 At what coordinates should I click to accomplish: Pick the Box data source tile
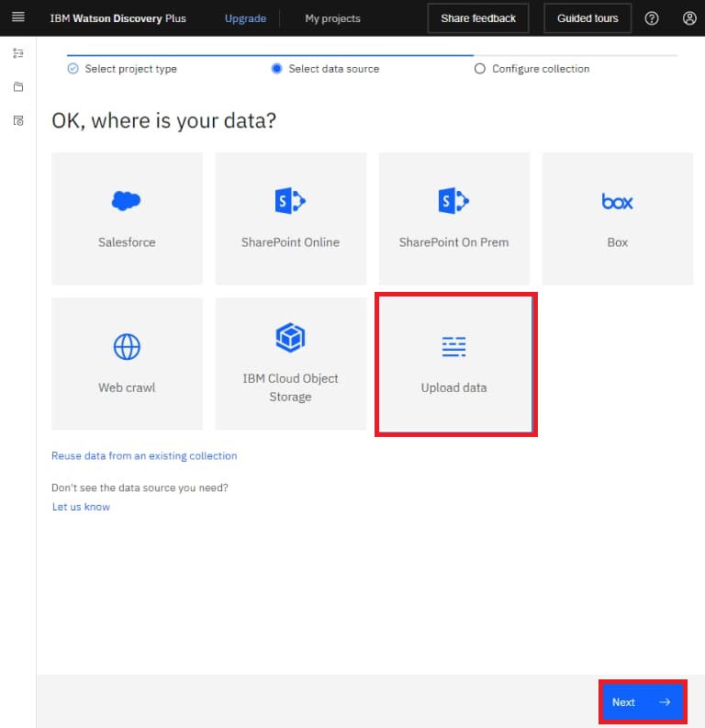pyautogui.click(x=617, y=218)
